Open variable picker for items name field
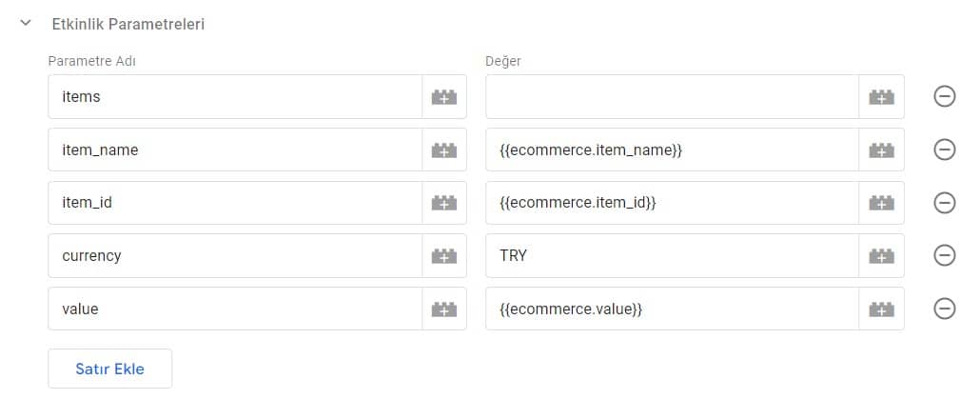 pyautogui.click(x=444, y=97)
